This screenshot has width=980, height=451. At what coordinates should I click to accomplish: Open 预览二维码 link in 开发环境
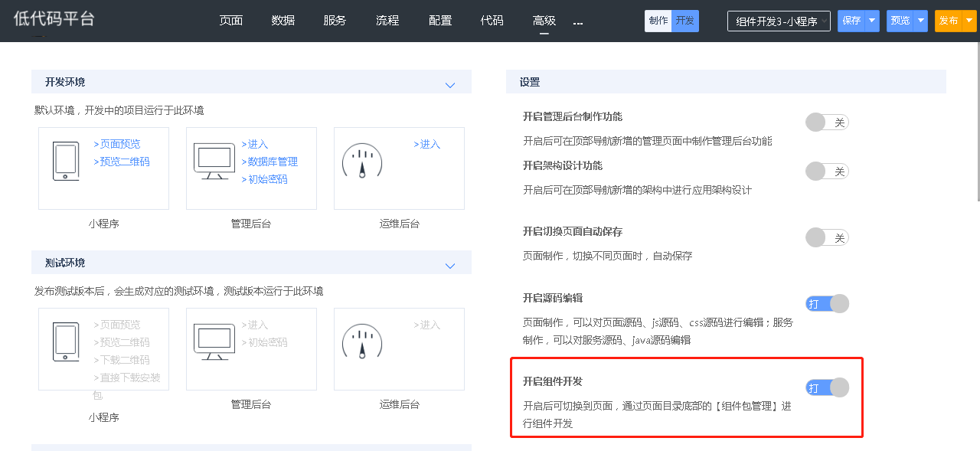124,162
